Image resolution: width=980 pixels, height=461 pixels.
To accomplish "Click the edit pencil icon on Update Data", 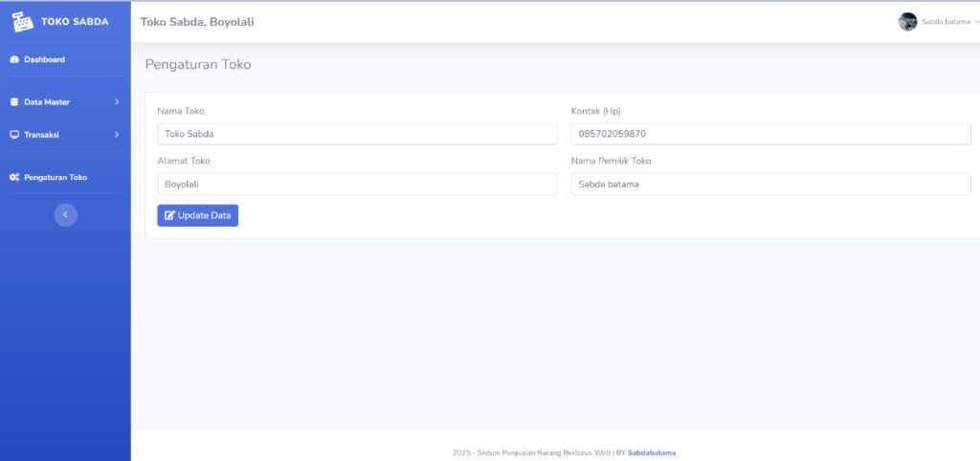I will [x=169, y=215].
